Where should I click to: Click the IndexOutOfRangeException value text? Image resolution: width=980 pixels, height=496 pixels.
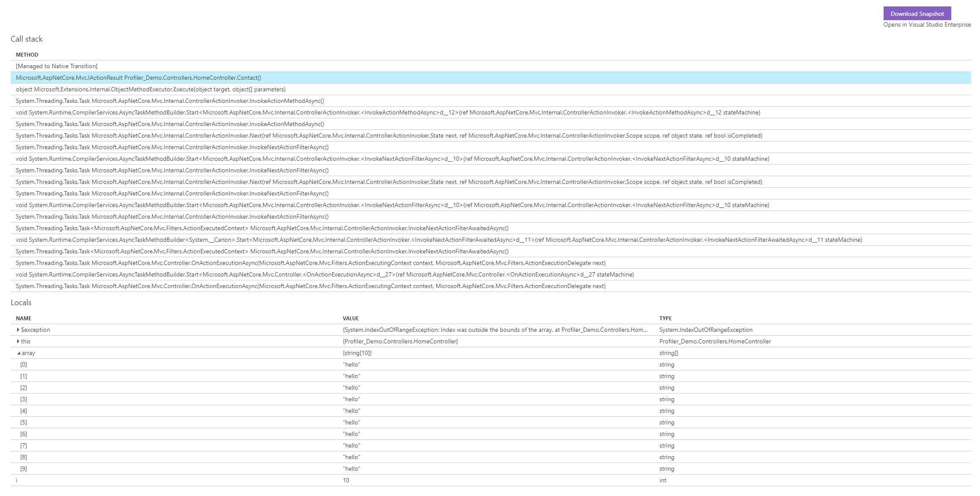click(495, 330)
